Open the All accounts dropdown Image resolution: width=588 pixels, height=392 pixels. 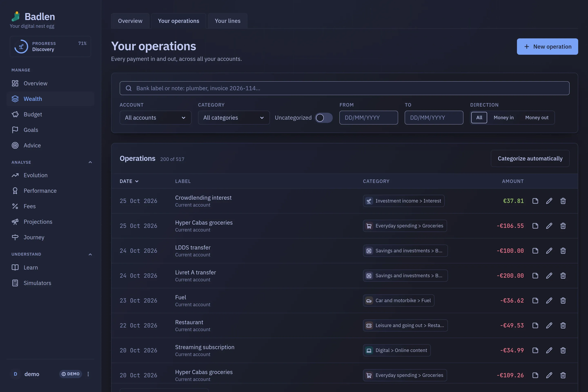pos(155,118)
